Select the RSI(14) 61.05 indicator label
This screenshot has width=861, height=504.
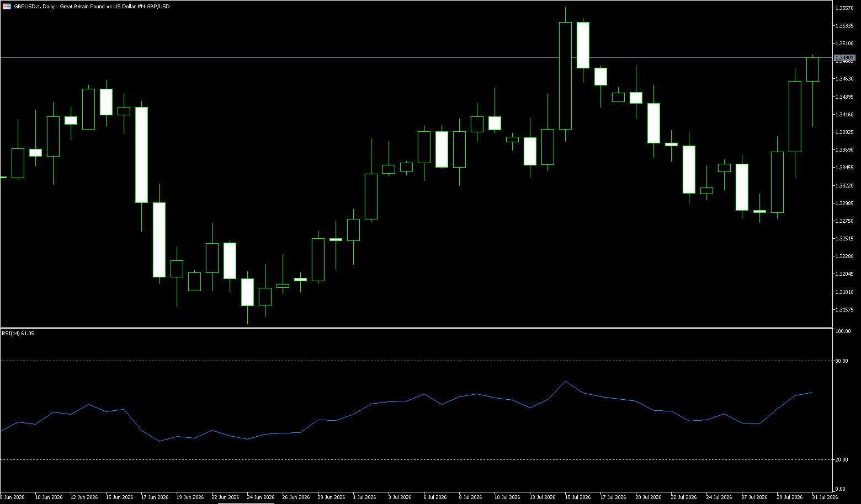(x=18, y=334)
